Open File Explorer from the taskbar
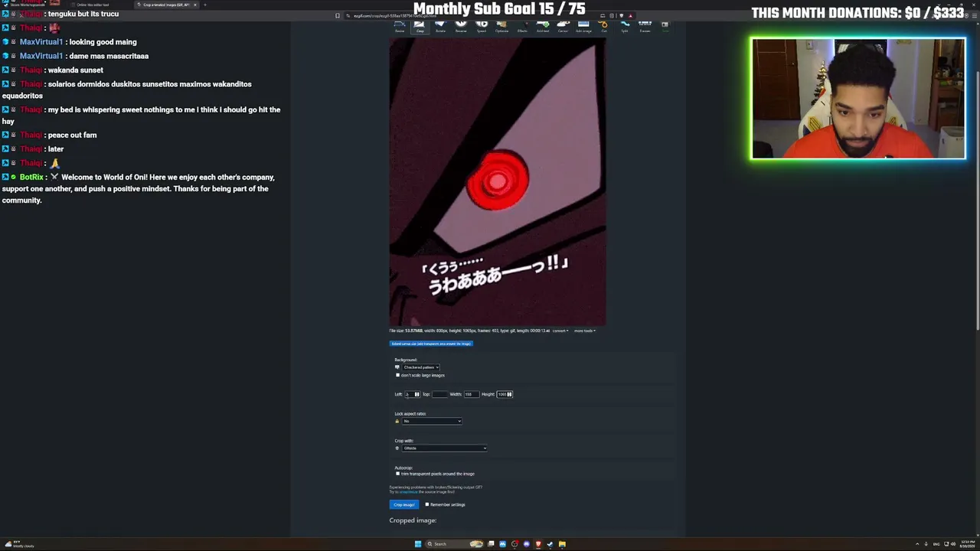 562,544
